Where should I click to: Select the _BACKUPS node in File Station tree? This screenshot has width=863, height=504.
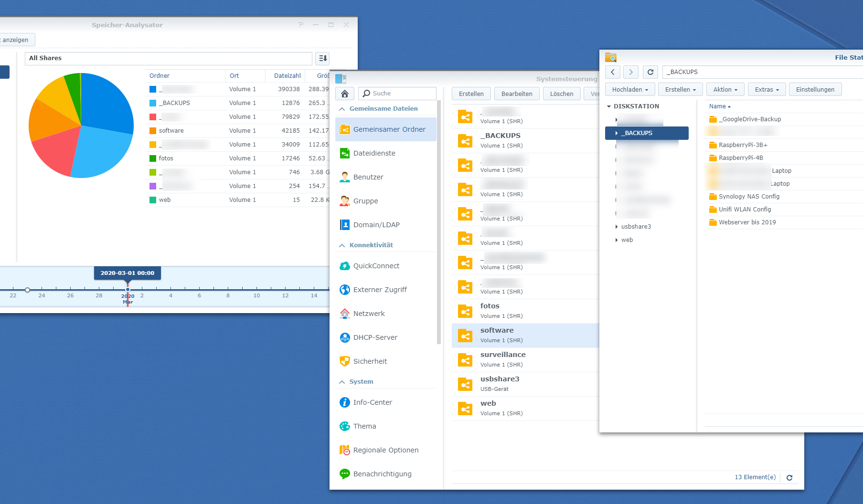(x=647, y=133)
